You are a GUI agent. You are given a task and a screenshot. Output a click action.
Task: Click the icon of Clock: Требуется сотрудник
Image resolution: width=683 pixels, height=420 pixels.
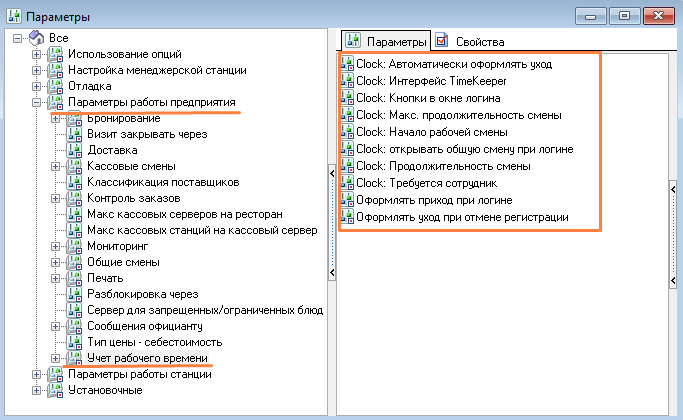[x=347, y=183]
